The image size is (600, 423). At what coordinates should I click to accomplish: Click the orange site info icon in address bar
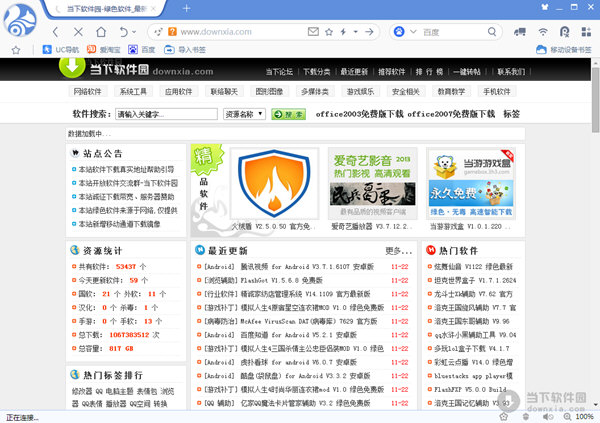(x=173, y=32)
